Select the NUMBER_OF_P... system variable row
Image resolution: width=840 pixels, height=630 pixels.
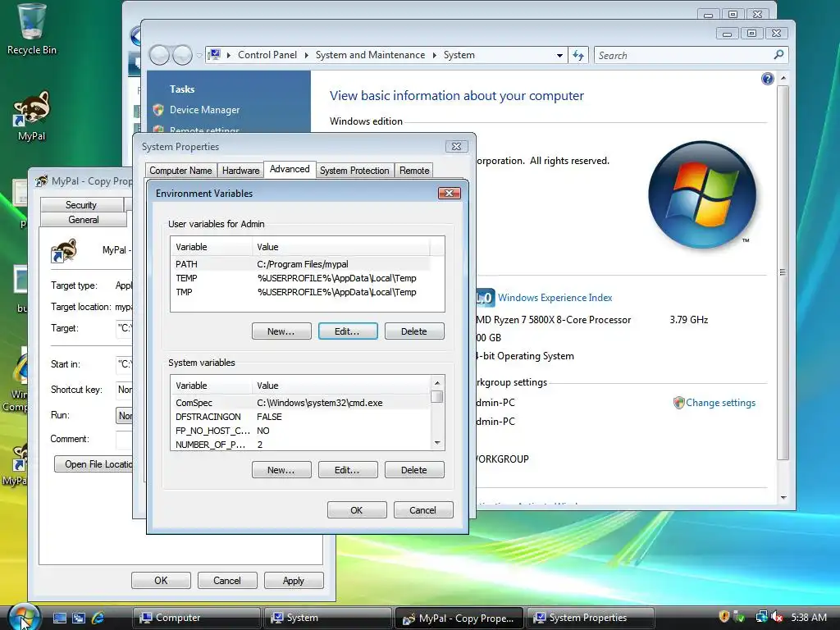pyautogui.click(x=301, y=445)
